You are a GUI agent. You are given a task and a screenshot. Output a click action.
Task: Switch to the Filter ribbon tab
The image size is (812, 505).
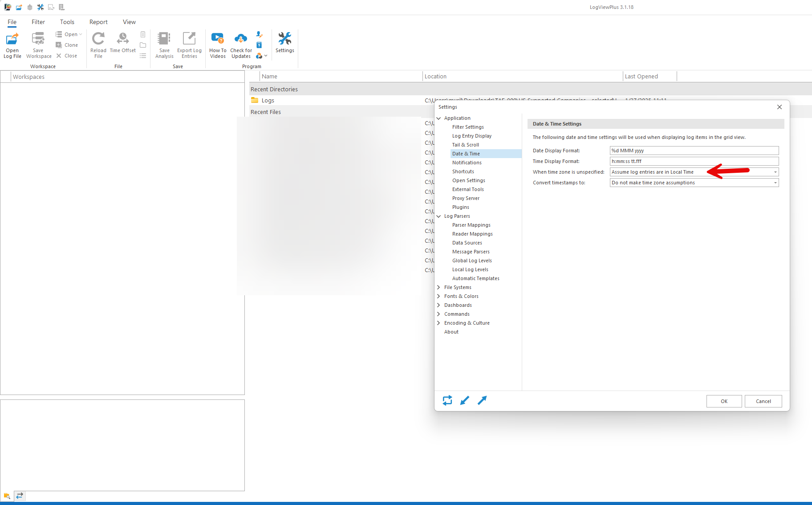coord(38,22)
